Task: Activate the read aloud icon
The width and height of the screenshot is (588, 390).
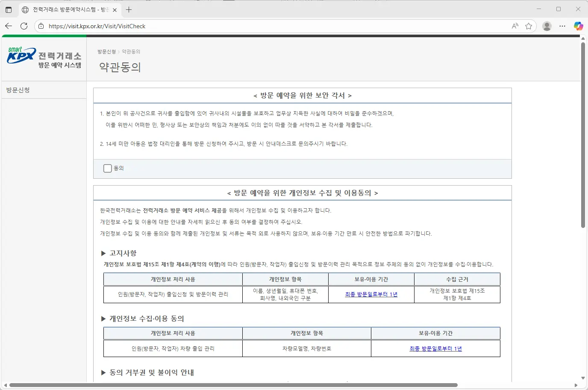Action: coord(514,26)
